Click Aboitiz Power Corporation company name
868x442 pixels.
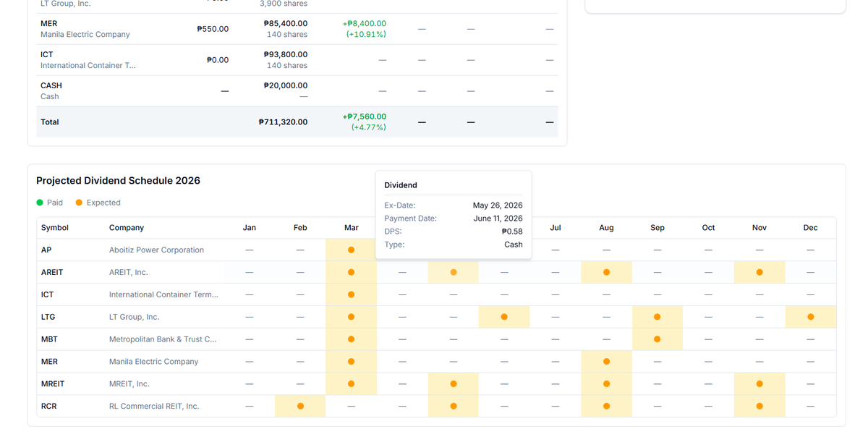[156, 250]
